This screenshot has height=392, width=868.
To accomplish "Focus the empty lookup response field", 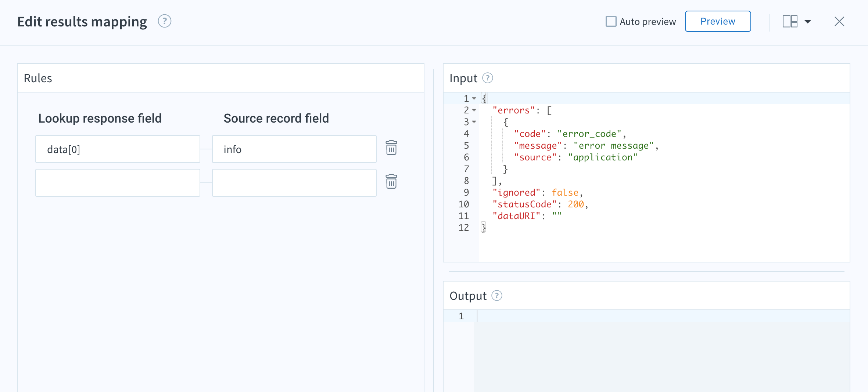I will pyautogui.click(x=118, y=183).
